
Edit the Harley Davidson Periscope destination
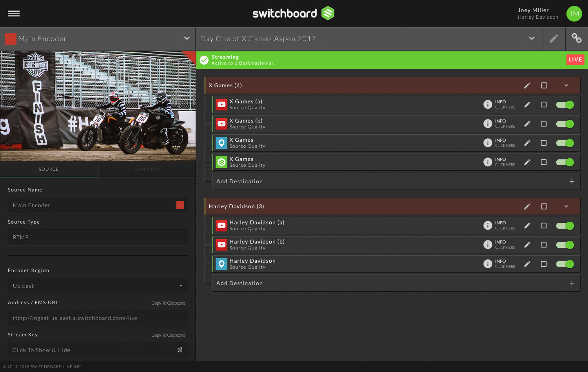[x=527, y=264]
